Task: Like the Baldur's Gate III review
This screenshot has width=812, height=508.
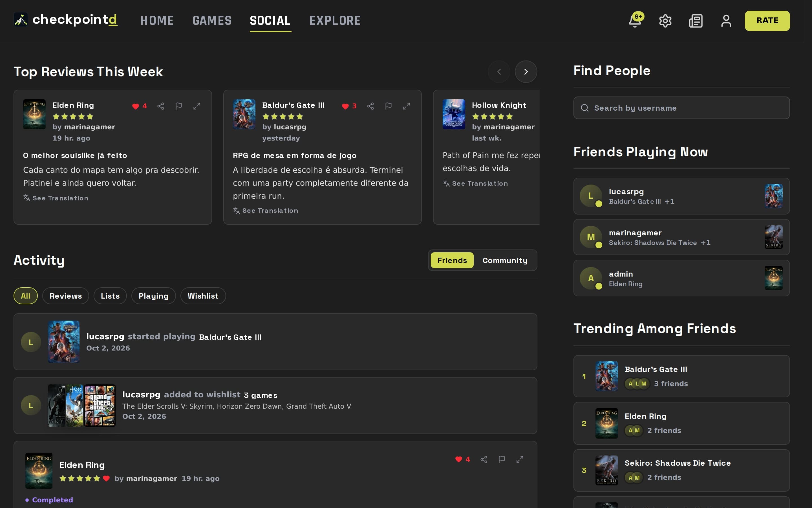Action: tap(345, 106)
